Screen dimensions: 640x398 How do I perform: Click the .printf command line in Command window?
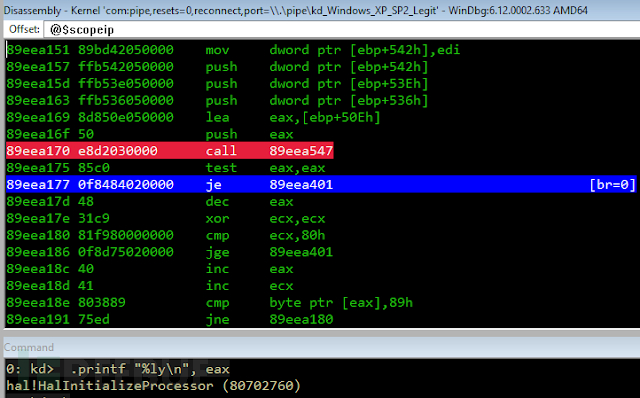click(x=118, y=369)
